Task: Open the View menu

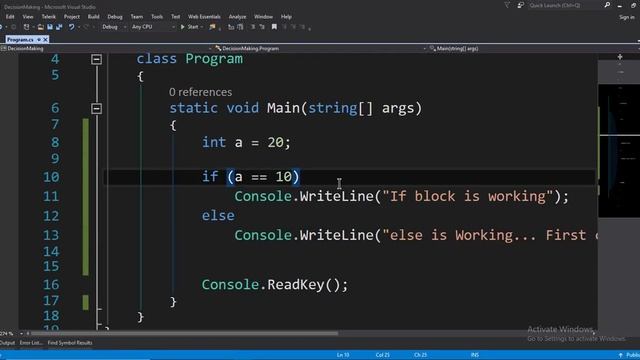Action: pyautogui.click(x=28, y=17)
